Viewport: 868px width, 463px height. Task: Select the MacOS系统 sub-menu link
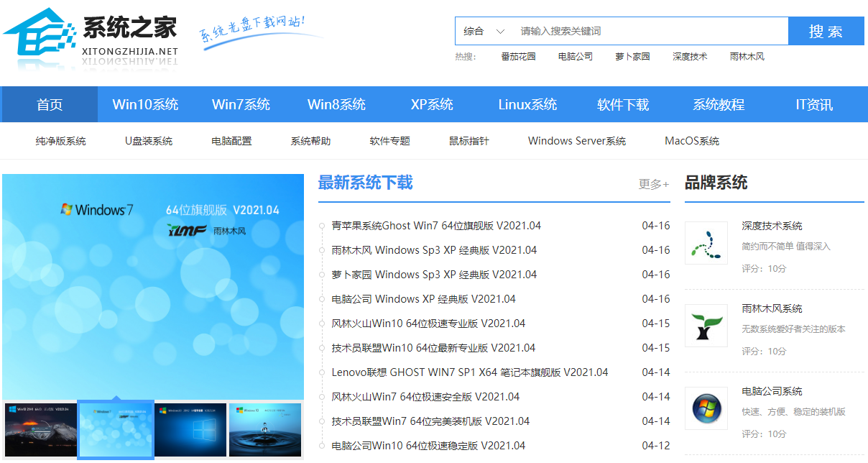[692, 141]
